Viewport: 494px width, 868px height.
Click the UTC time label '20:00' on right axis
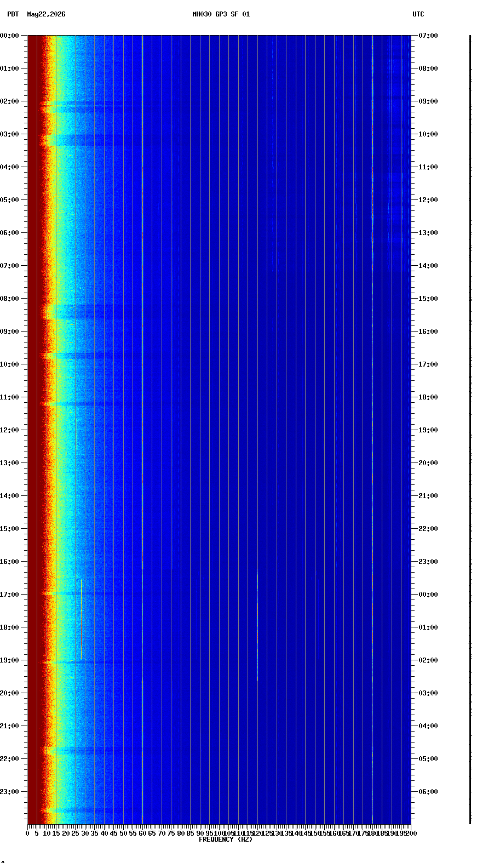[x=428, y=463]
